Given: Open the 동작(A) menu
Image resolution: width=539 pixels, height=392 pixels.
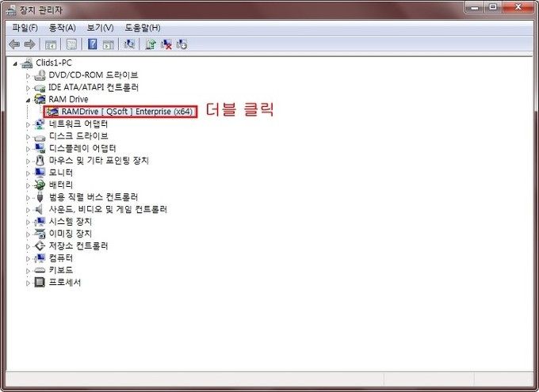Looking at the screenshot, I should [62, 28].
